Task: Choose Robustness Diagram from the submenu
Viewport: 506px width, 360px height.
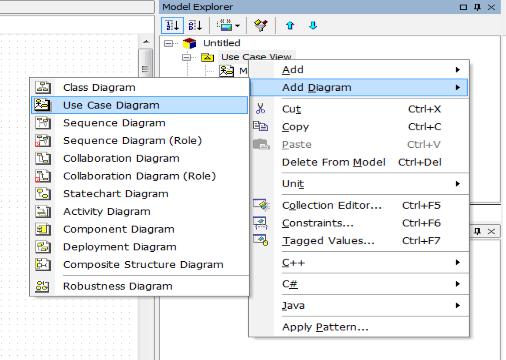Action: [x=139, y=286]
